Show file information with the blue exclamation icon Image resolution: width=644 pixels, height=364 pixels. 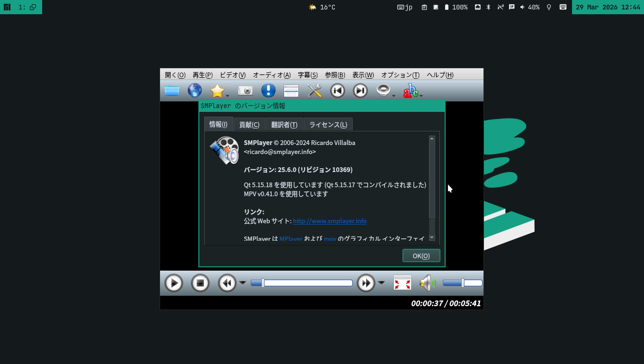pos(268,90)
